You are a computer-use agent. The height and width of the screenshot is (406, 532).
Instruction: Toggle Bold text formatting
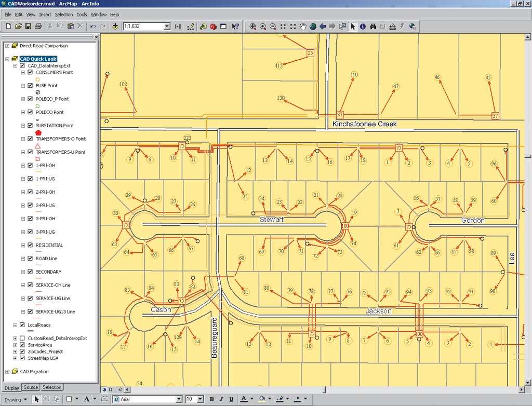coord(212,399)
